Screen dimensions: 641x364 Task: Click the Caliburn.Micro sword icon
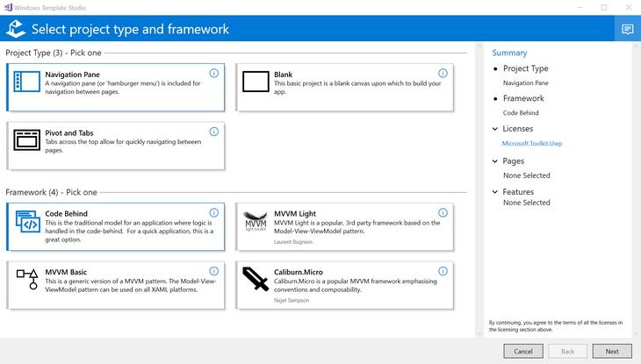256,279
